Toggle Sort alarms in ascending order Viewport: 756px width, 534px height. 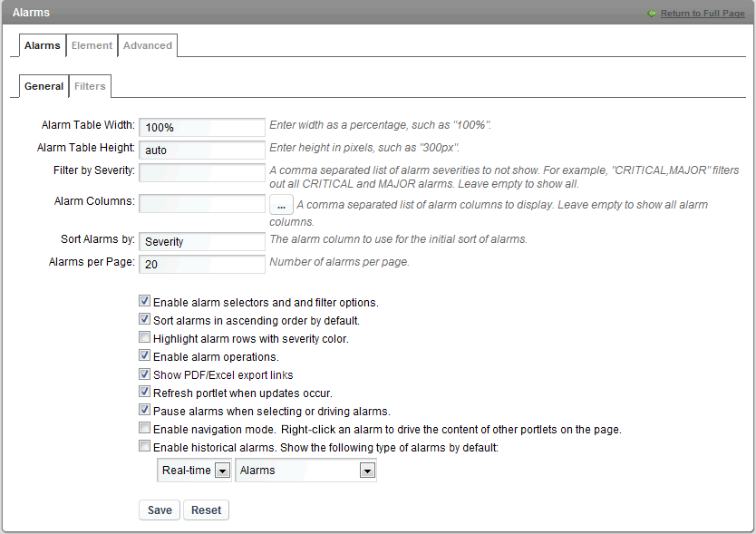(x=145, y=319)
